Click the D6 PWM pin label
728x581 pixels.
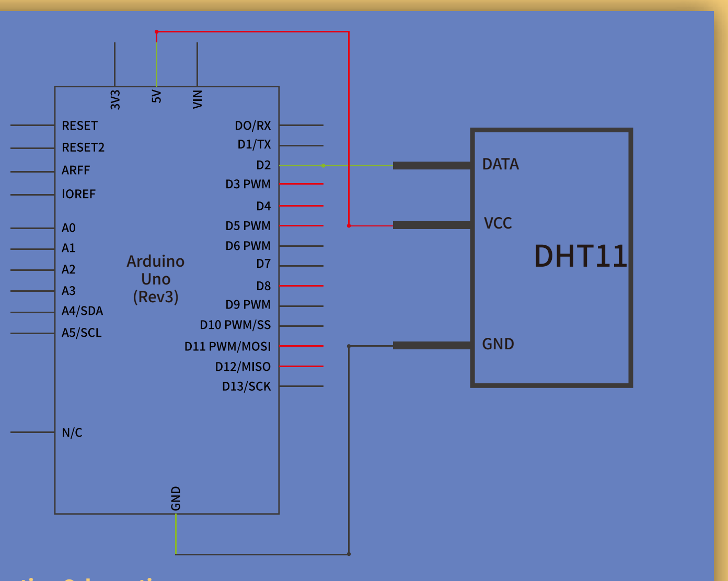click(x=248, y=246)
